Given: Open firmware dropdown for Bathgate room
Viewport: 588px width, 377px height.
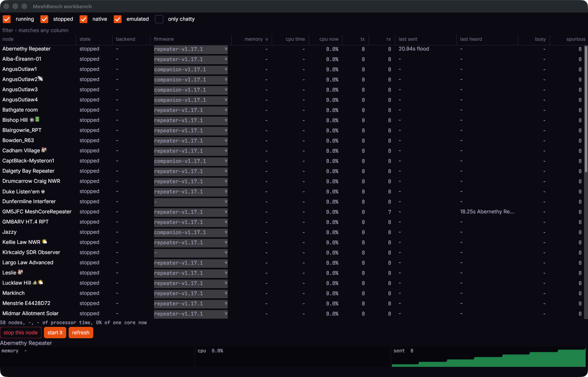Looking at the screenshot, I should [x=191, y=110].
